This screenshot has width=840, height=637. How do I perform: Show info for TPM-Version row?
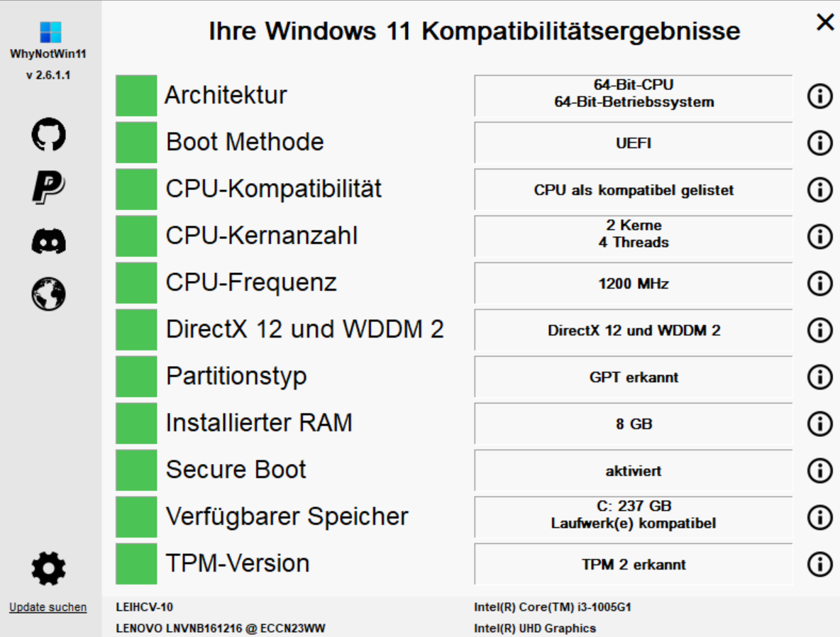tap(819, 564)
